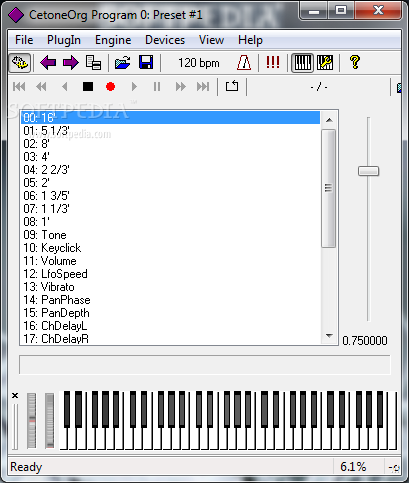This screenshot has width=409, height=483.
Task: Stop playback with black square button
Action: click(88, 87)
